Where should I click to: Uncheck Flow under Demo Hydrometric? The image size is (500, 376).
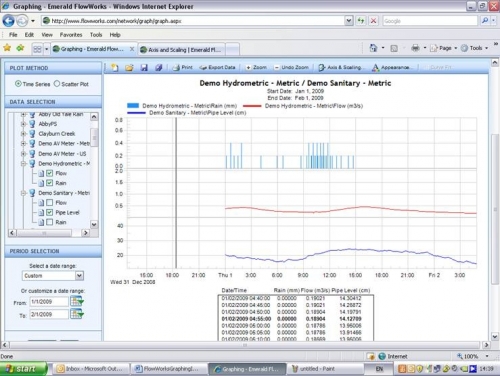(x=50, y=173)
